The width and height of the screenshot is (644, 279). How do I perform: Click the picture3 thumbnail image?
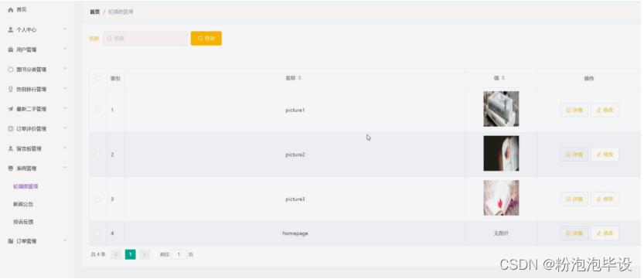pos(501,198)
